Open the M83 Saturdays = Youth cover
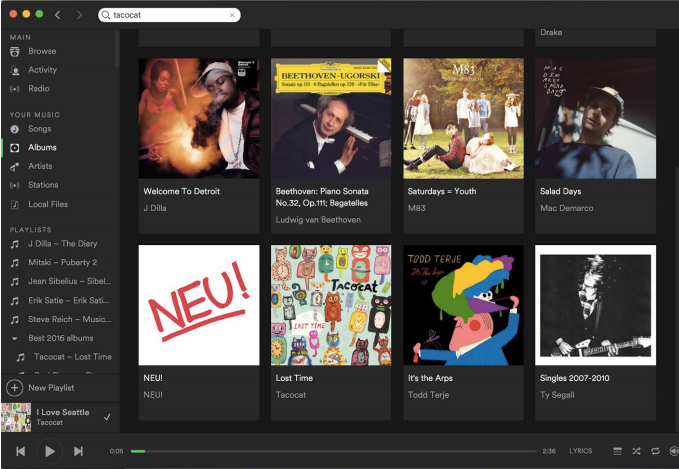The height and width of the screenshot is (469, 679). click(463, 118)
